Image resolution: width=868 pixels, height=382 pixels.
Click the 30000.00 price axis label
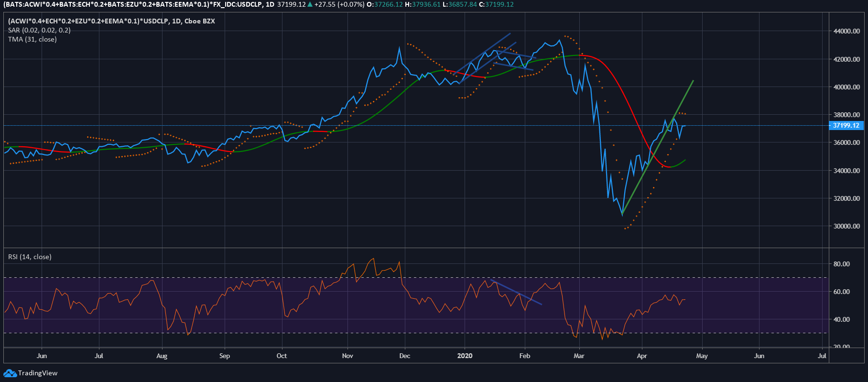[846, 226]
